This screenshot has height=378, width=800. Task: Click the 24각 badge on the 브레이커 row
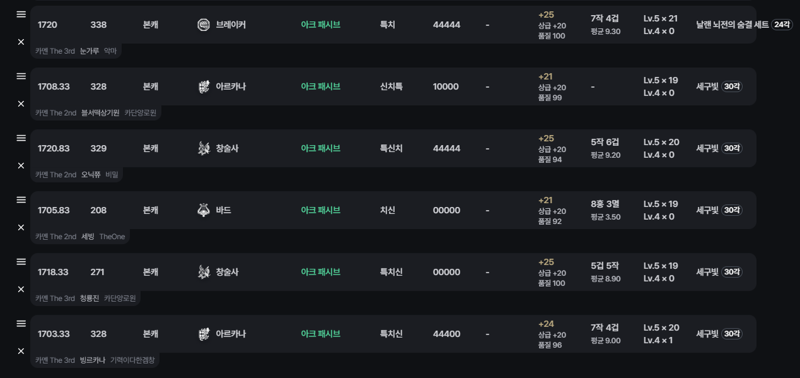pos(782,24)
